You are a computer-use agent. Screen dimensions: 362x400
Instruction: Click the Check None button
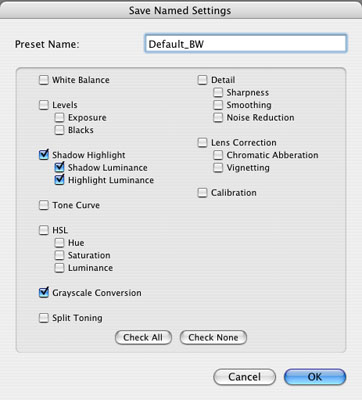(x=213, y=337)
